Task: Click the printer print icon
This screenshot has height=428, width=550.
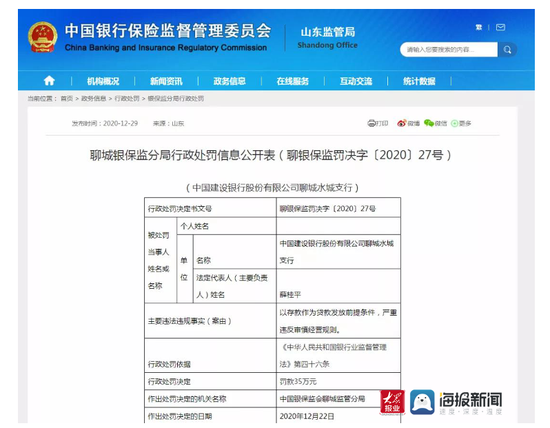Action: (x=371, y=123)
